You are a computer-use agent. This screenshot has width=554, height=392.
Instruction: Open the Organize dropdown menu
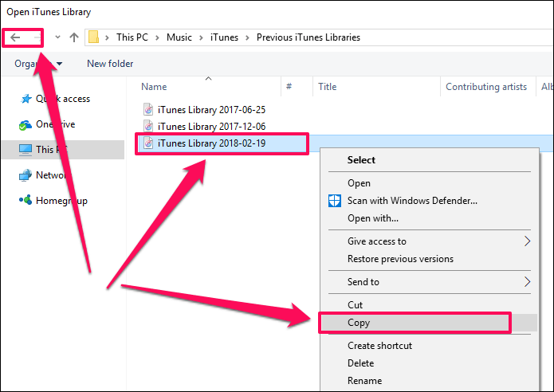(38, 64)
